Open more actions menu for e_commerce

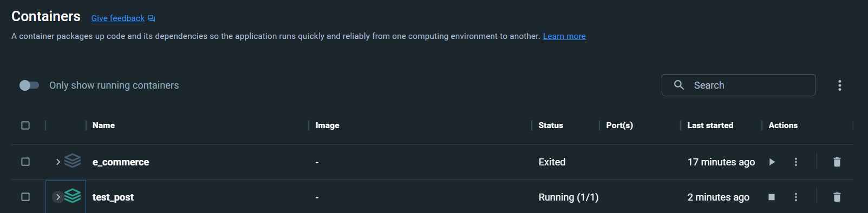pos(796,162)
